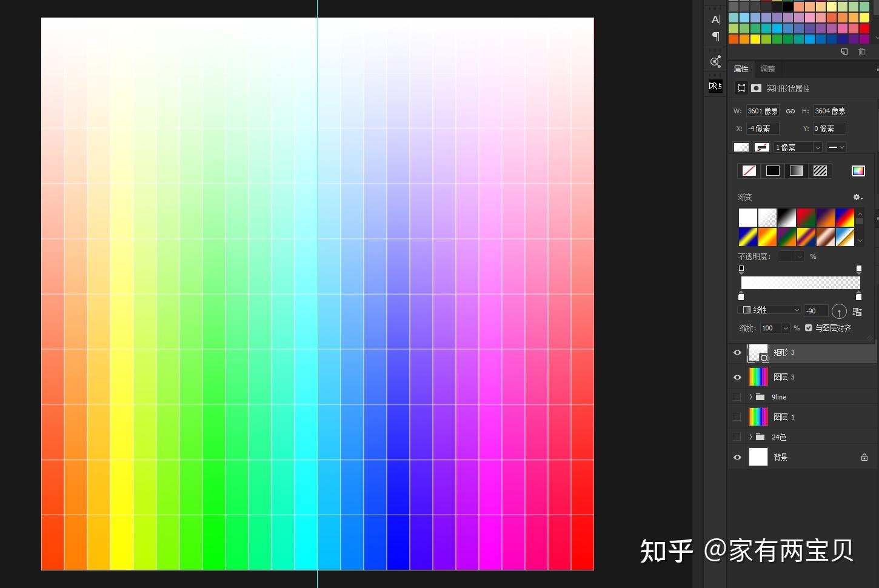Screen dimensions: 879x588
Task: Switch to the 调整 tab
Action: tap(767, 68)
